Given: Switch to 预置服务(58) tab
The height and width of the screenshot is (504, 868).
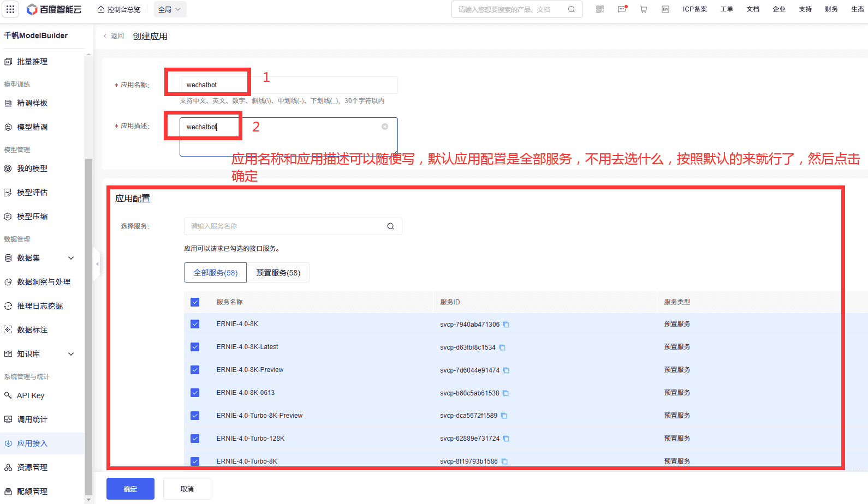Looking at the screenshot, I should pyautogui.click(x=278, y=273).
